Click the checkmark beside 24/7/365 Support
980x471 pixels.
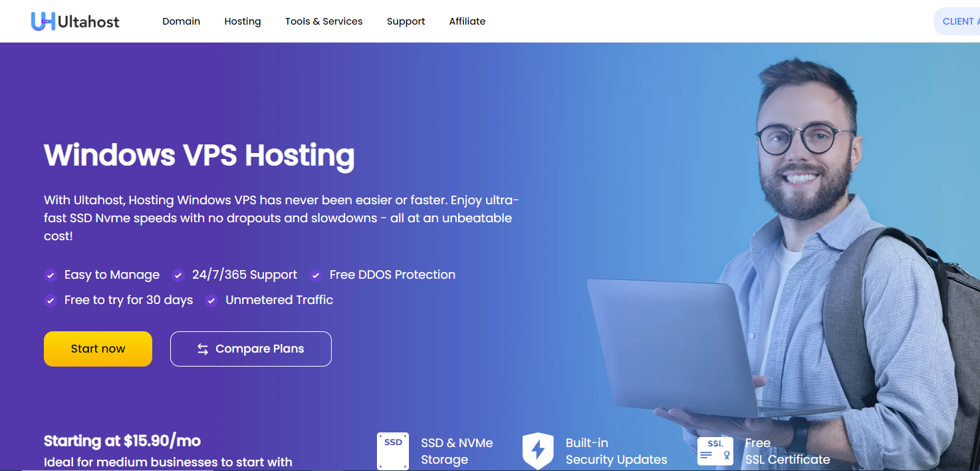coord(178,275)
